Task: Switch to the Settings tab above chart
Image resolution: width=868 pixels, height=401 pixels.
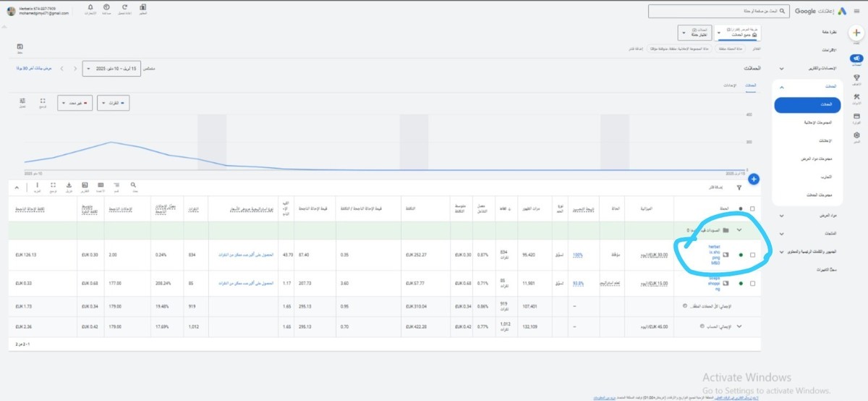Action: pyautogui.click(x=730, y=85)
